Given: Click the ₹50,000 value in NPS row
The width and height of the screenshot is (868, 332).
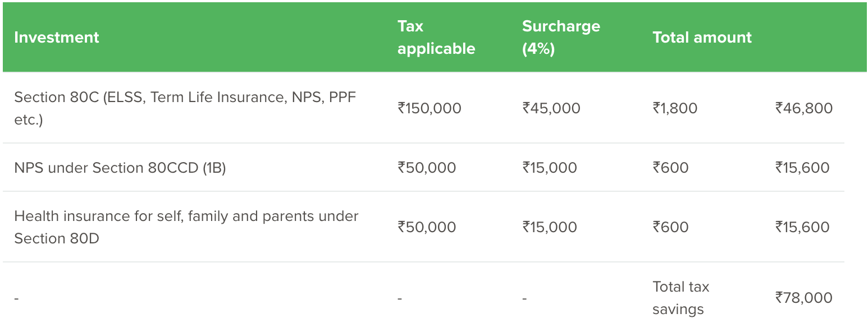Looking at the screenshot, I should pyautogui.click(x=427, y=168).
